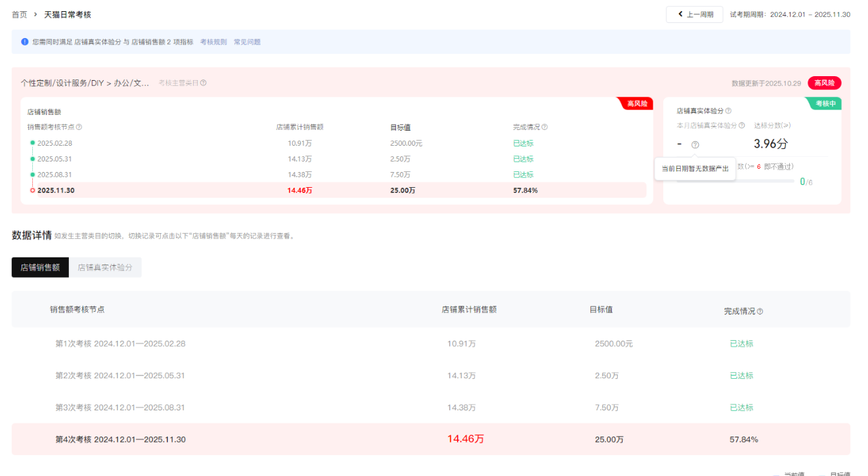The height and width of the screenshot is (476, 868).
Task: Click the 2025.02.28 assessment node
Action: 54,143
